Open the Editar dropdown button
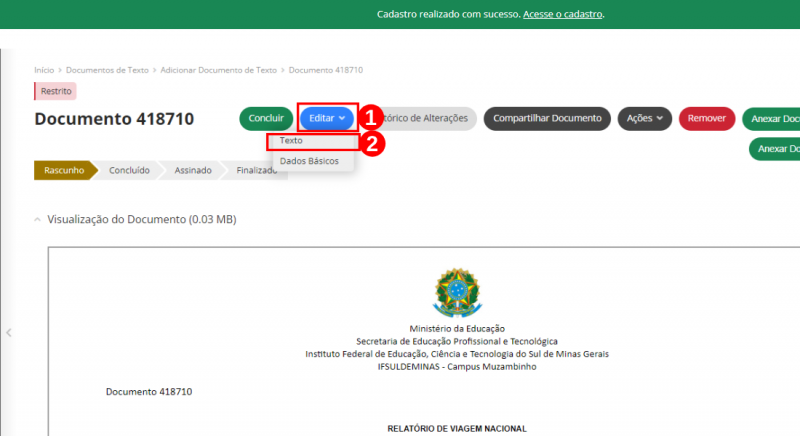This screenshot has height=436, width=800. click(327, 118)
